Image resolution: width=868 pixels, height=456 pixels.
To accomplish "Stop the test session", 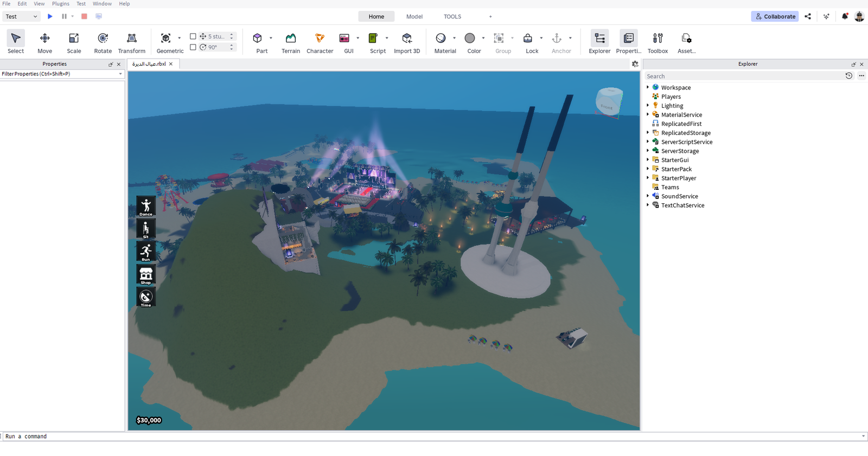I will [x=84, y=16].
